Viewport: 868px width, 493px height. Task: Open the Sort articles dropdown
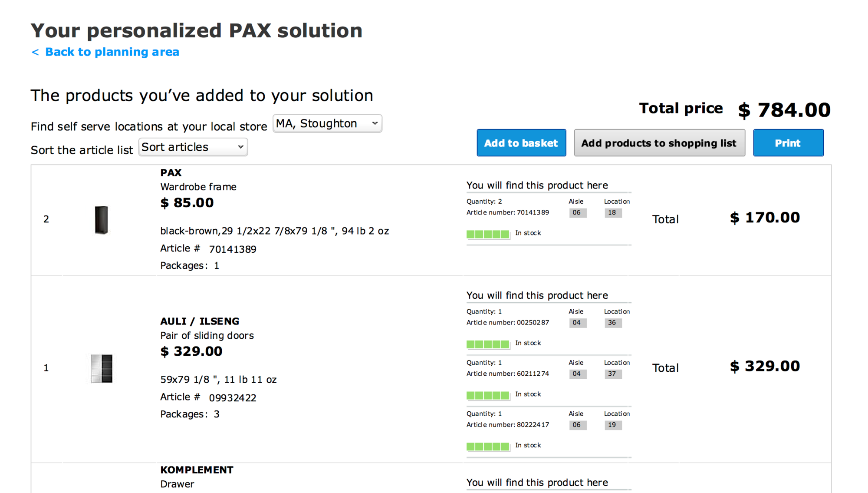(193, 147)
